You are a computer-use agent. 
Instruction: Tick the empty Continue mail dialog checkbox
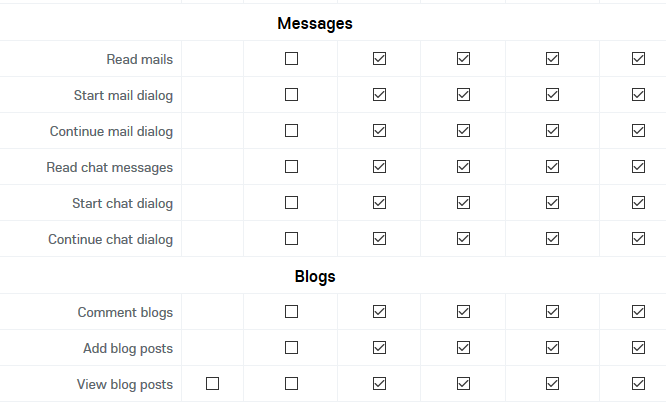click(291, 131)
